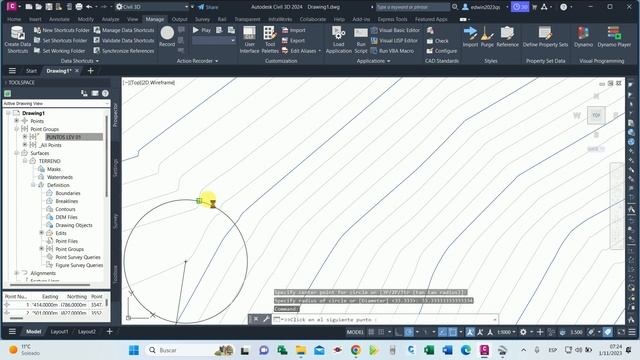Open Insert ribbon tab
The width and height of the screenshot is (640, 360).
click(x=35, y=19)
